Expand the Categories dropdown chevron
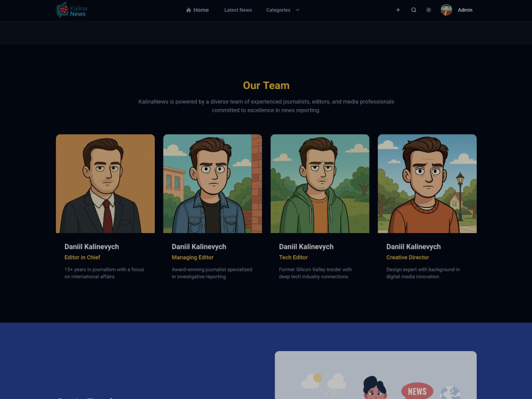This screenshot has height=399, width=532. tap(297, 10)
